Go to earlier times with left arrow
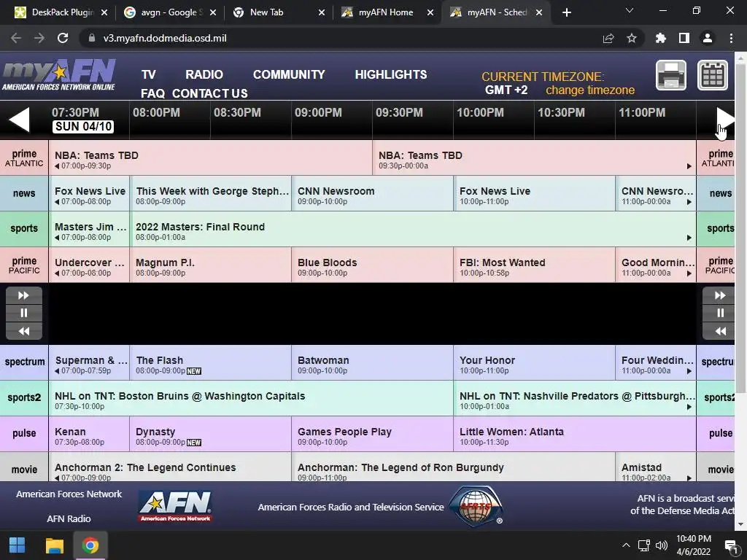 click(19, 119)
